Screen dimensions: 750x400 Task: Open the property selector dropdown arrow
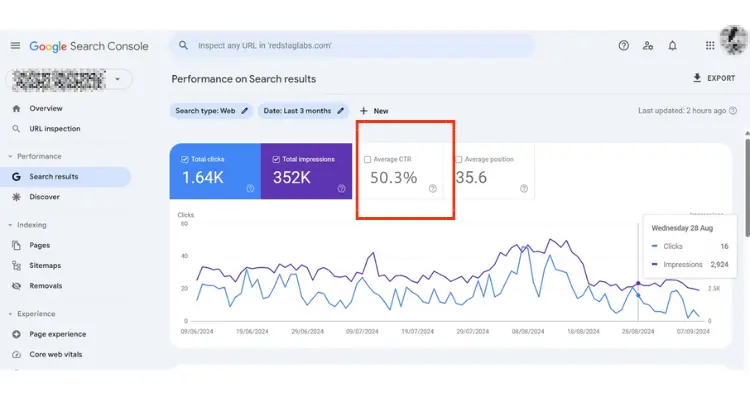117,79
